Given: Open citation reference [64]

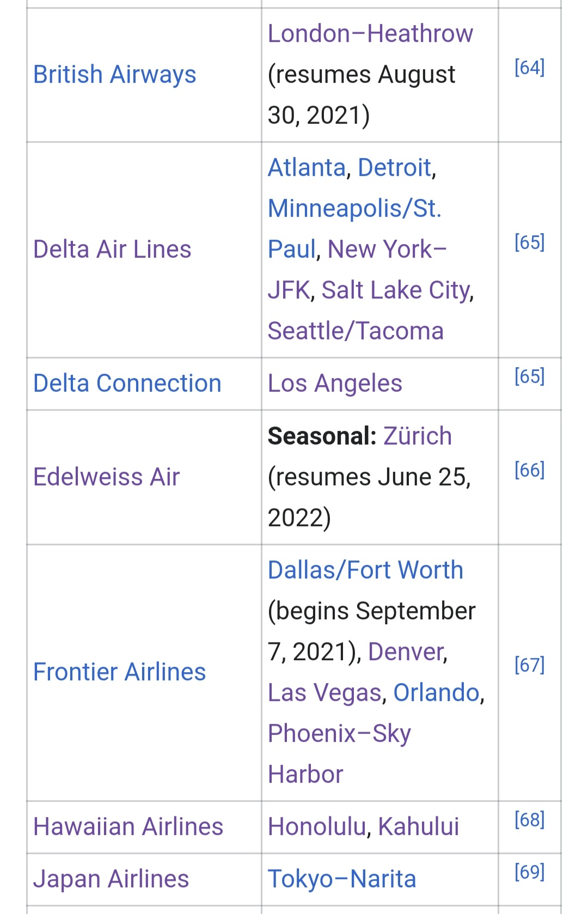Looking at the screenshot, I should [529, 68].
